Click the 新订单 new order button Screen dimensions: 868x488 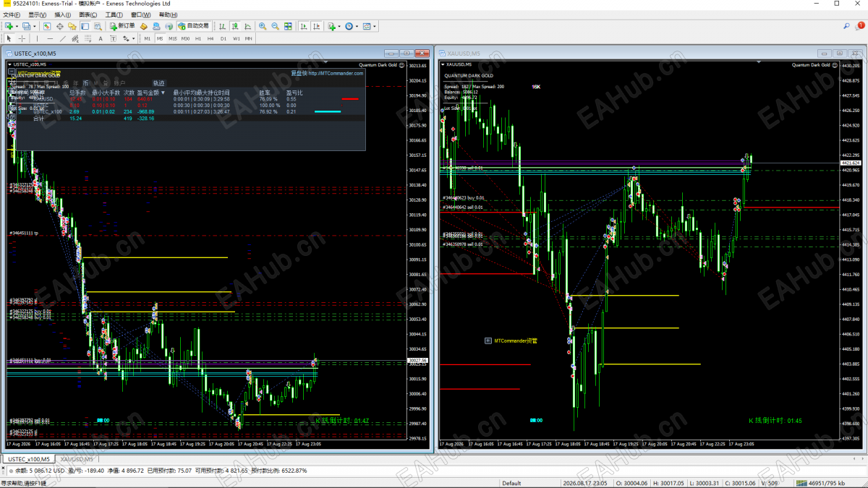click(x=122, y=26)
